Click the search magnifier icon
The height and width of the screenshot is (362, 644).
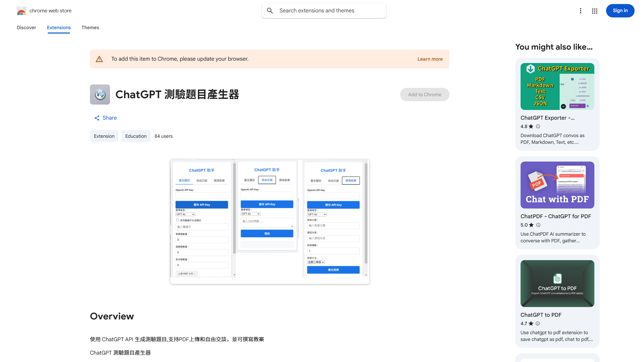(270, 10)
